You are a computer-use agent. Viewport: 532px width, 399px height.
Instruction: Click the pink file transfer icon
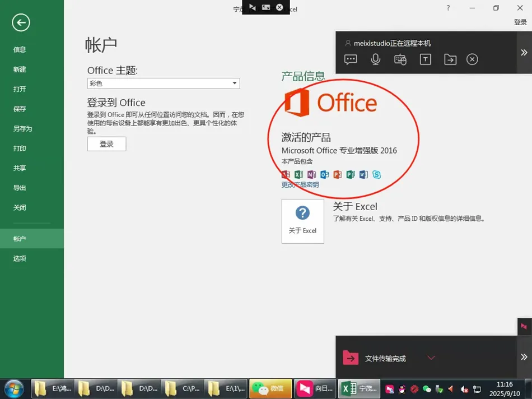point(351,358)
